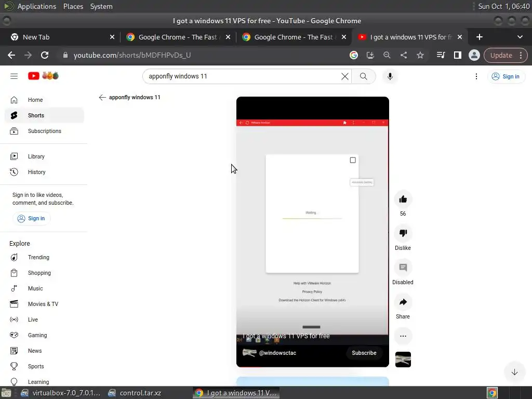Share the short with the arrow icon
The width and height of the screenshot is (532, 399).
[x=403, y=302]
